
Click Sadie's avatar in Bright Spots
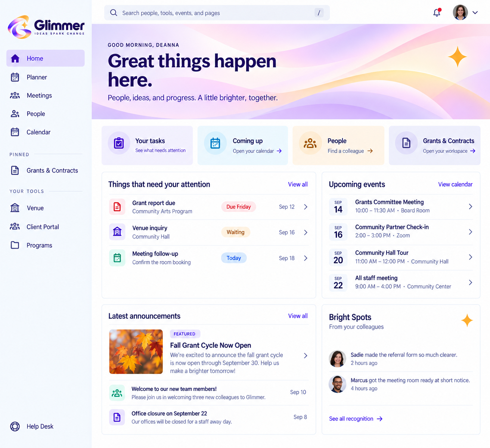[x=337, y=359]
